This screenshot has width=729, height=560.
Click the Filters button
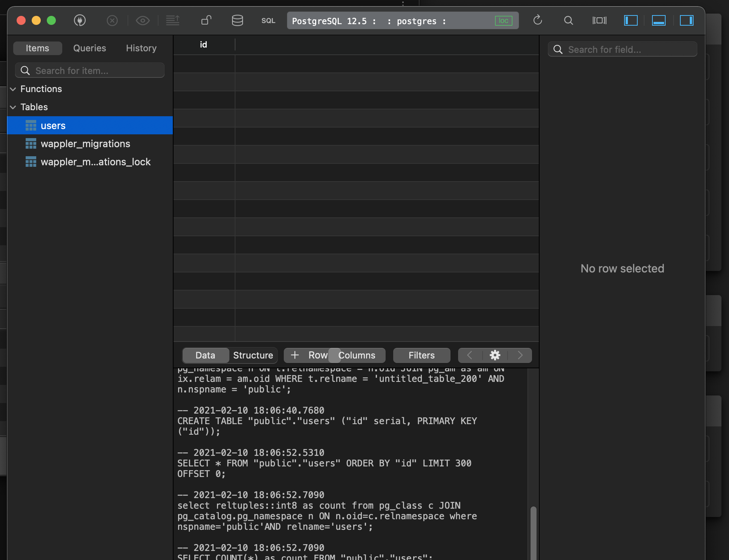pos(421,355)
